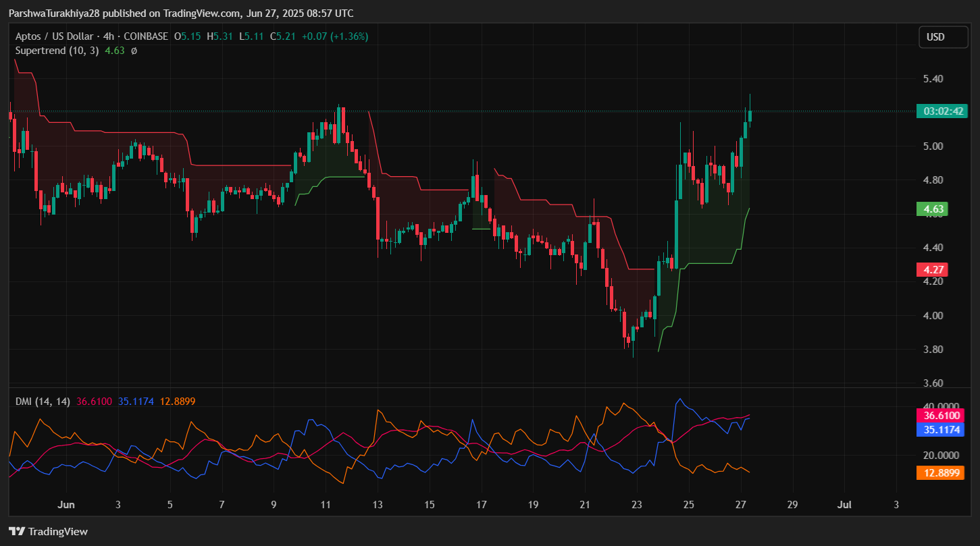This screenshot has width=980, height=546.
Task: Select the green 4.63 Supertrend price tag
Action: [931, 209]
